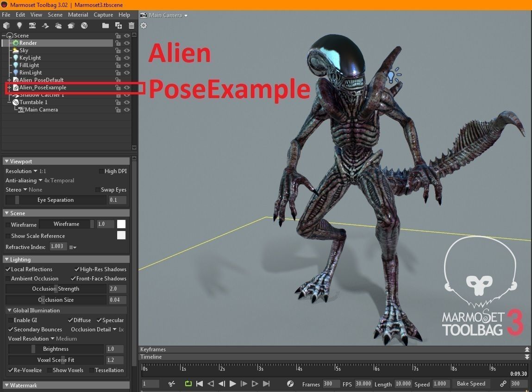Viewport: 532px width, 392px height.
Task: Create a new folder in scene hierarchy
Action: [x=106, y=25]
